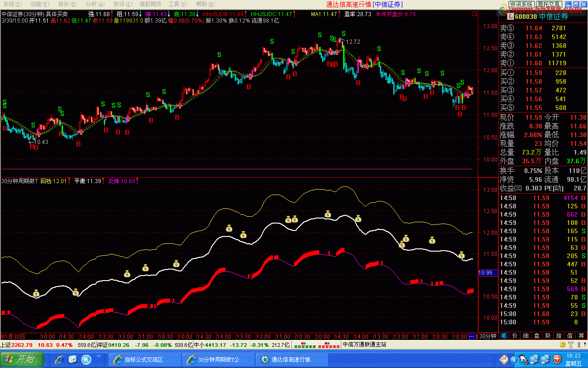
Task: Open the 港股期货 menu
Action: point(150,4)
